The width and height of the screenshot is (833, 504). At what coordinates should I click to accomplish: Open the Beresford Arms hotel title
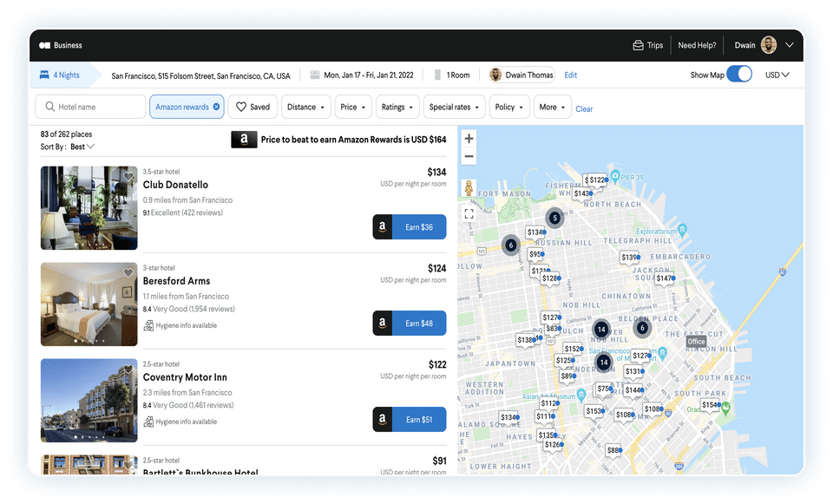[176, 281]
